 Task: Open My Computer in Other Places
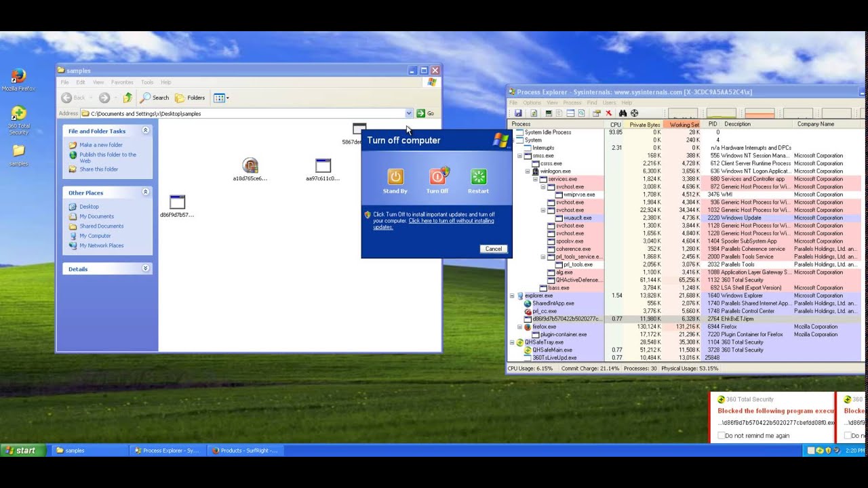coord(95,236)
